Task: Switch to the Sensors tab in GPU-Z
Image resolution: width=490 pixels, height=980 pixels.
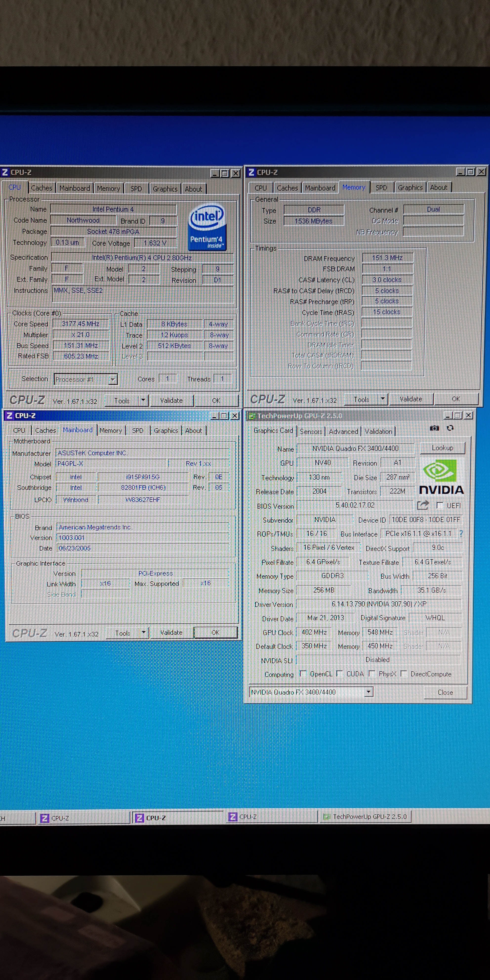Action: (311, 431)
